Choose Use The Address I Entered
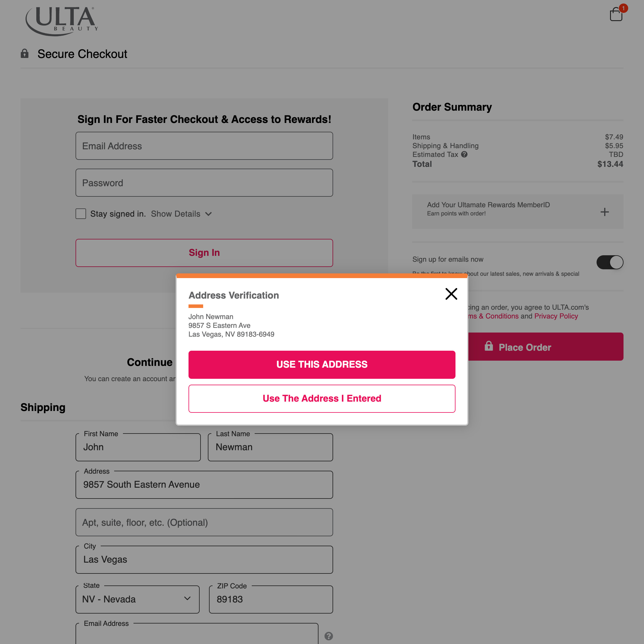Screen dimensions: 644x644 [321, 398]
